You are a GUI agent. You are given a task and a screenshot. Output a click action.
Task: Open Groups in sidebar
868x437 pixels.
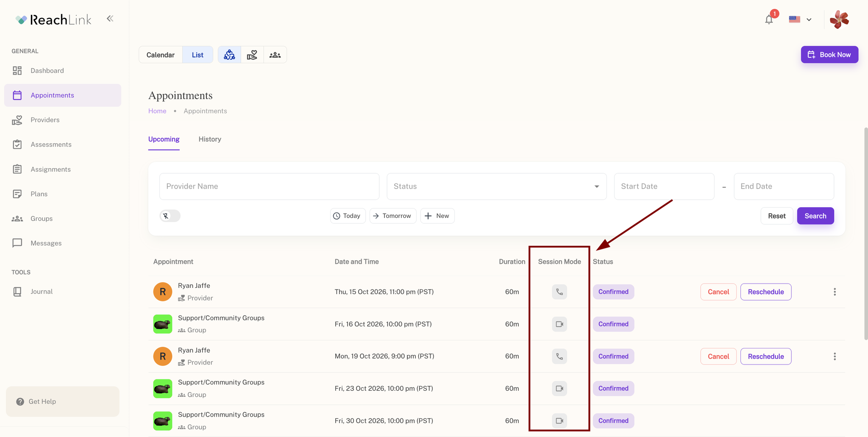[63, 219]
